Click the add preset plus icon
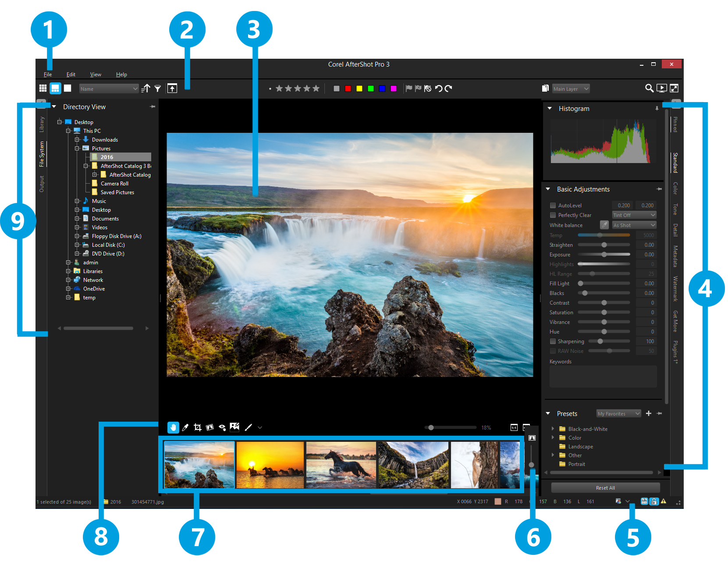Image resolution: width=728 pixels, height=565 pixels. coord(649,413)
